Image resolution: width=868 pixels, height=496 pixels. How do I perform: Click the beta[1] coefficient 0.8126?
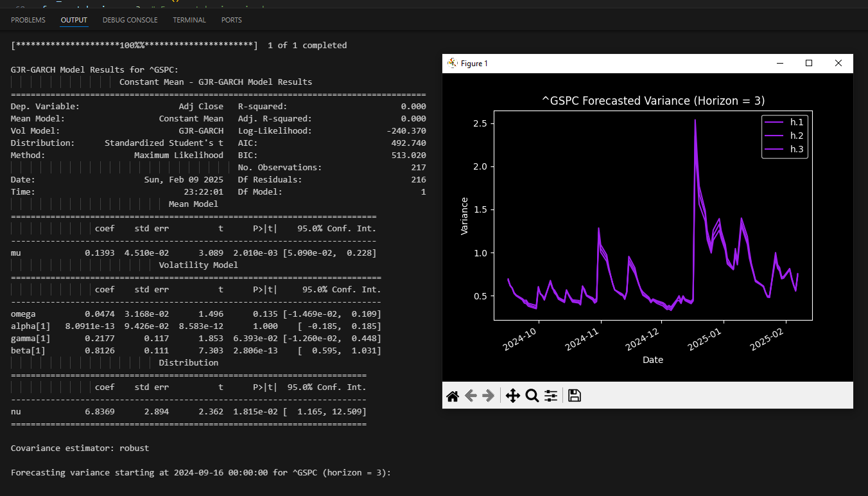(x=100, y=350)
